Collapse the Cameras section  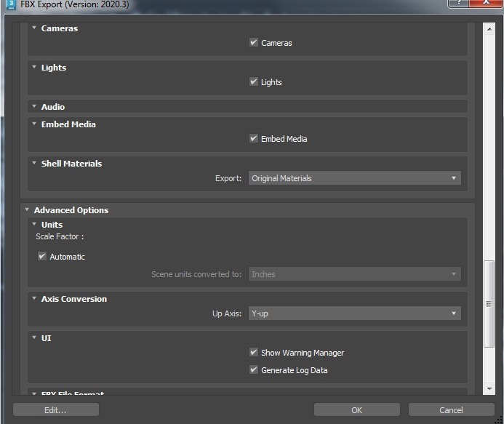(x=34, y=28)
